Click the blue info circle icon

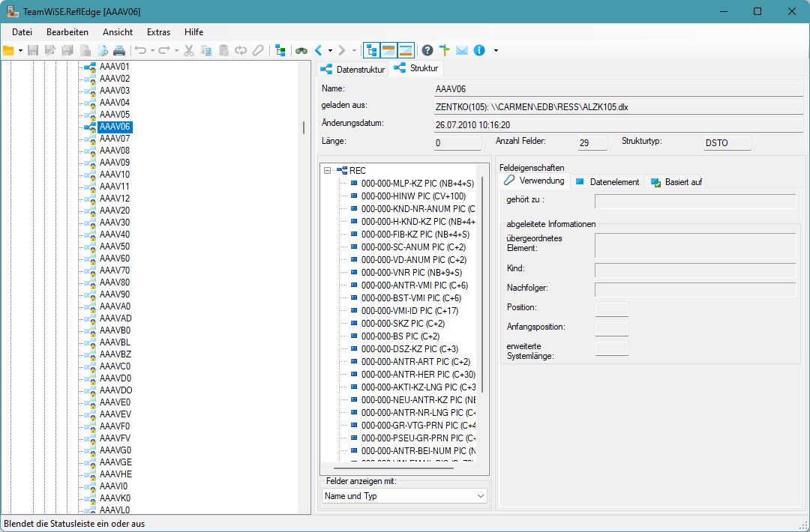pos(479,50)
